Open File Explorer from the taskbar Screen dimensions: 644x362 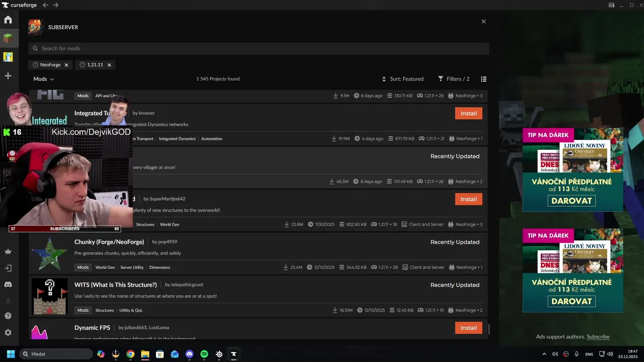pos(145,354)
